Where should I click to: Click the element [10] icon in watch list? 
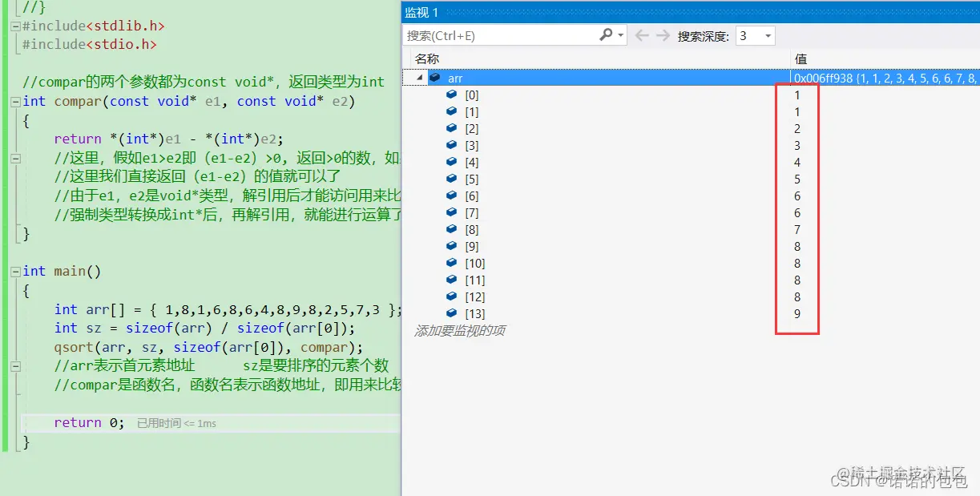(451, 263)
